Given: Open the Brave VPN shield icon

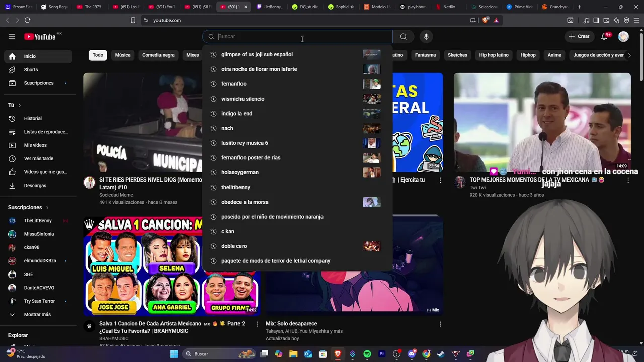Looking at the screenshot, I should pos(626,20).
